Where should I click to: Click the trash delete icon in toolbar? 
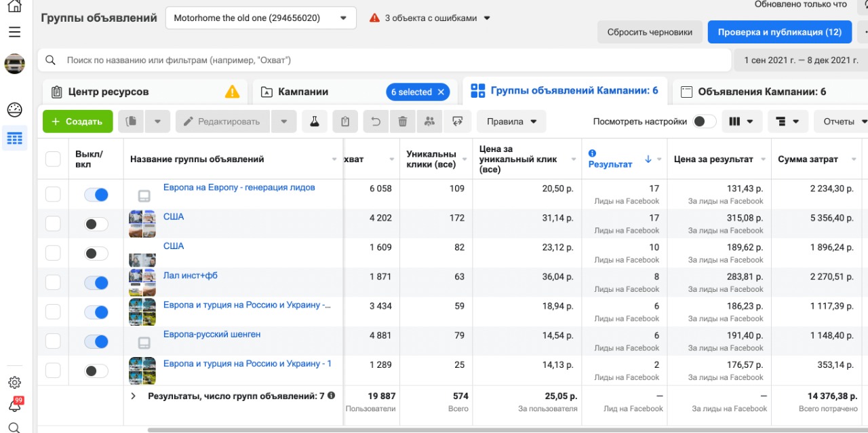(x=403, y=121)
